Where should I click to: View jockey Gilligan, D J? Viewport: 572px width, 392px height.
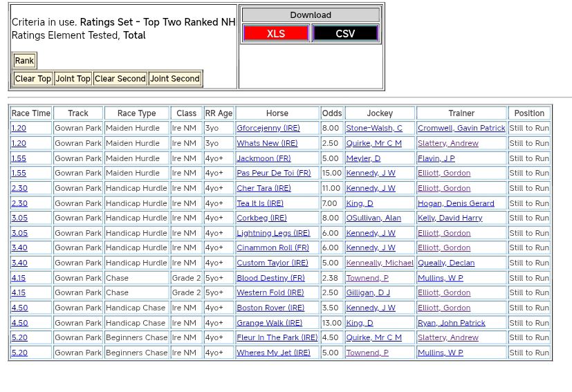coord(369,293)
